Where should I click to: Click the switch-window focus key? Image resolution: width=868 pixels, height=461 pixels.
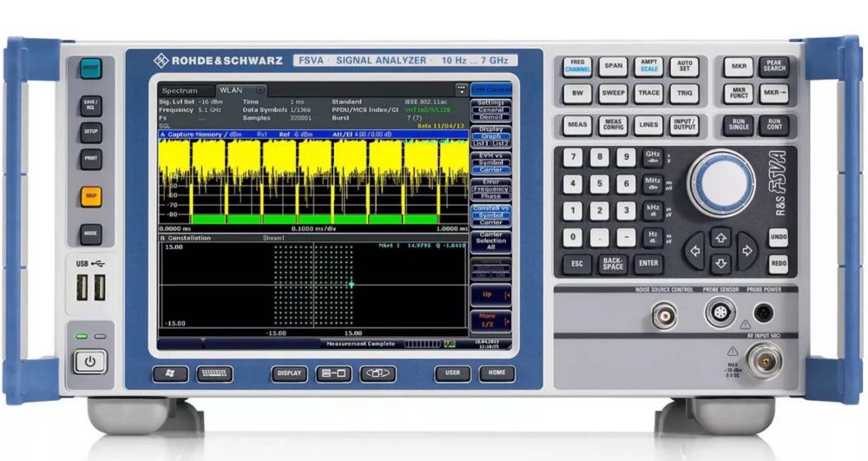coord(378,374)
